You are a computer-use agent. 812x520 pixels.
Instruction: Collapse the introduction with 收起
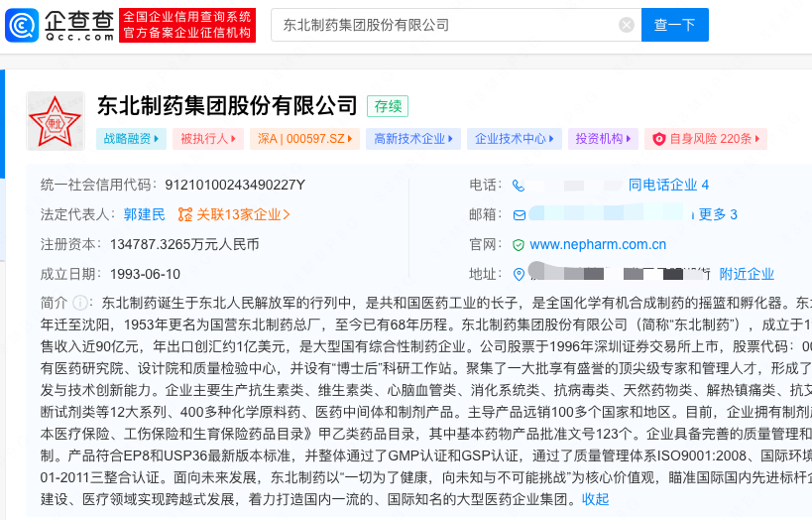tap(596, 499)
